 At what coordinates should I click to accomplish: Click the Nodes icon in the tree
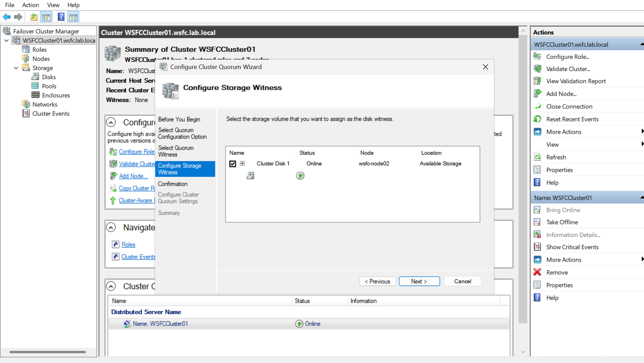click(26, 59)
